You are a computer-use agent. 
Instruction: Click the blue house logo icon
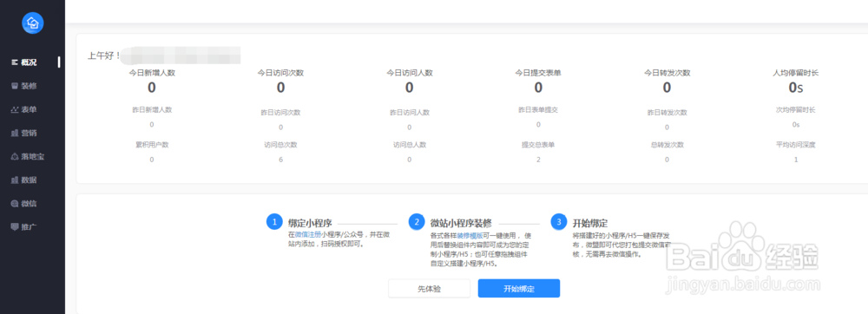coord(33,23)
